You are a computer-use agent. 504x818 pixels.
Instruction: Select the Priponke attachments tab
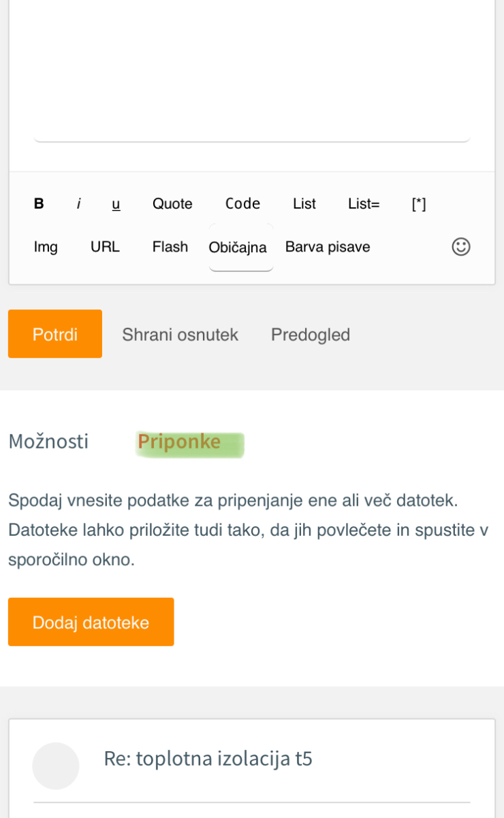point(179,442)
